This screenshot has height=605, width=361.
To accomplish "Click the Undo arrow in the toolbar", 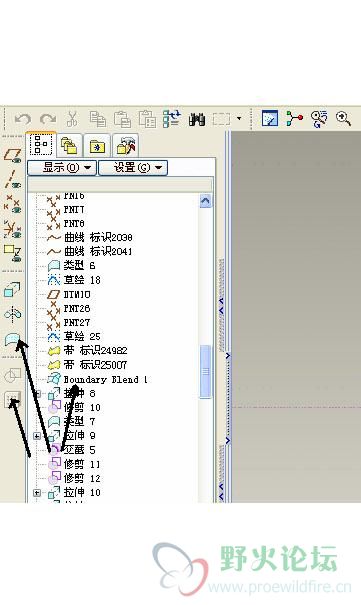I will pyautogui.click(x=22, y=119).
